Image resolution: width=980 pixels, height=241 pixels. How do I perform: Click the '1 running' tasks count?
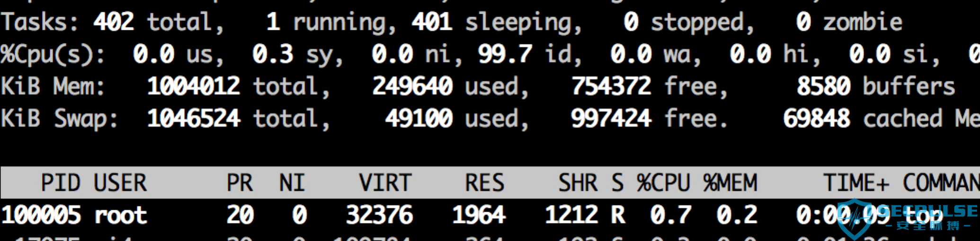(327, 23)
